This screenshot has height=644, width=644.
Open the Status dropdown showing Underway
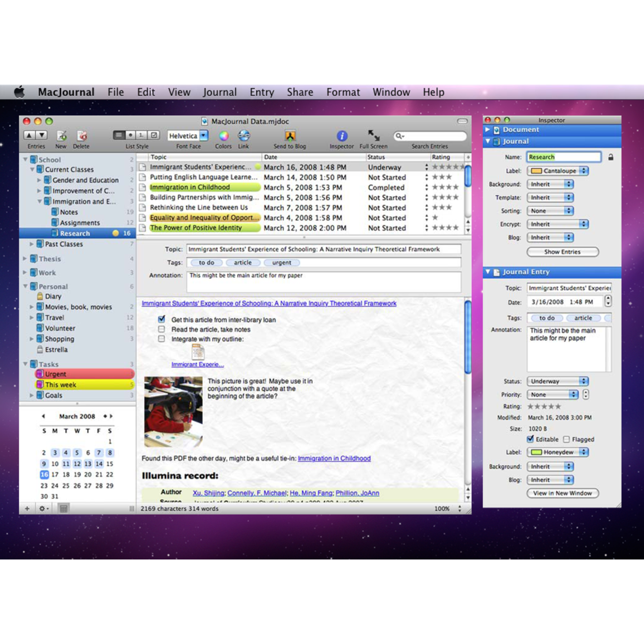(557, 381)
